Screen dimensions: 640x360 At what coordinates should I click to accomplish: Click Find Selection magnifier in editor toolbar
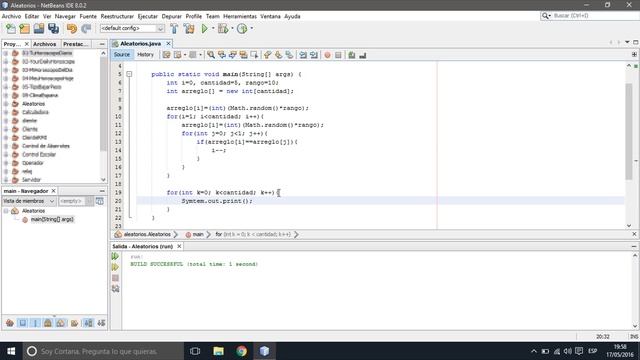click(211, 55)
